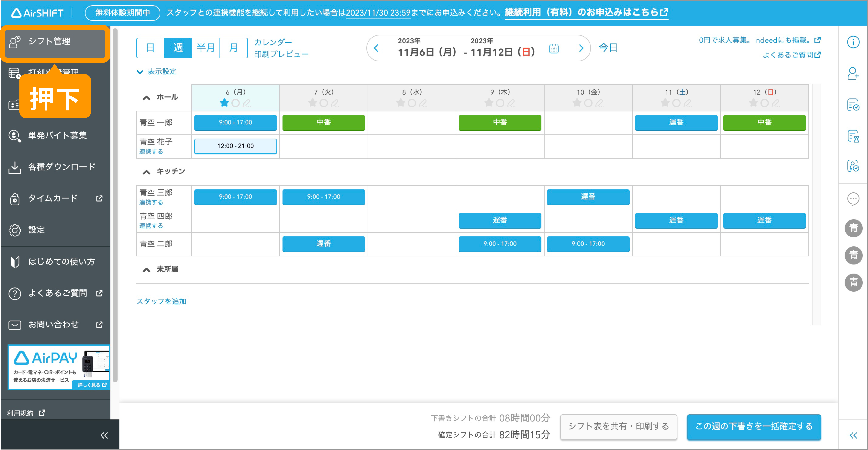The width and height of the screenshot is (868, 450).
Task: Click the star icon under 6 (月)
Action: (224, 103)
